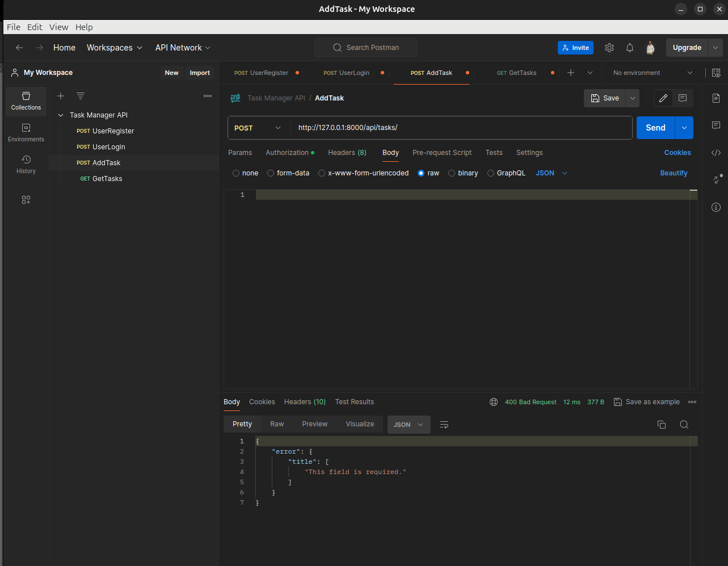The image size is (728, 566).
Task: Open the Send button dropdown arrow
Action: (684, 128)
